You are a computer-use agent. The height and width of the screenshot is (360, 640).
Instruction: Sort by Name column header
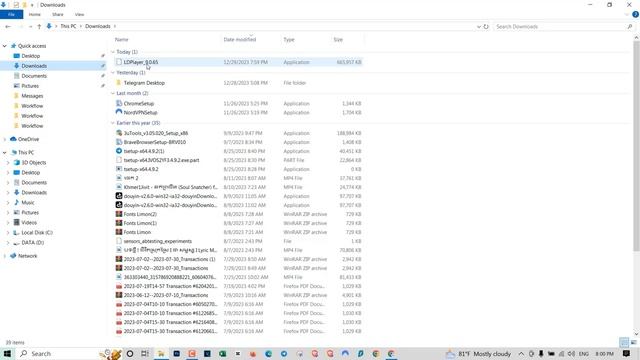122,40
